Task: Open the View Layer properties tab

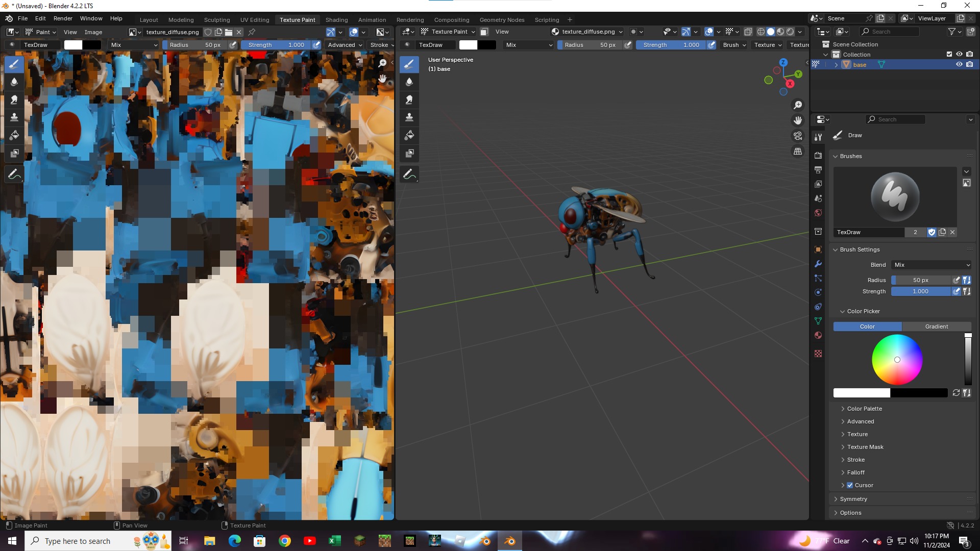Action: [818, 184]
